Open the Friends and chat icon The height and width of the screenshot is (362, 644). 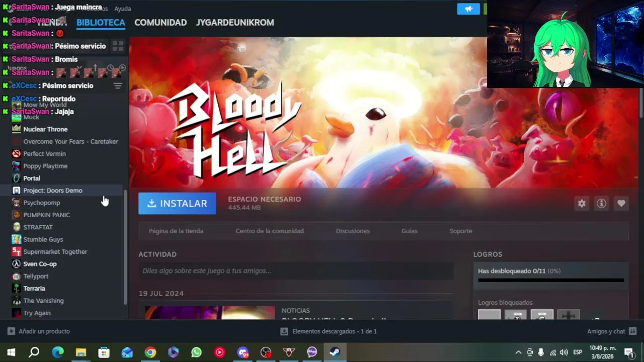tap(632, 331)
